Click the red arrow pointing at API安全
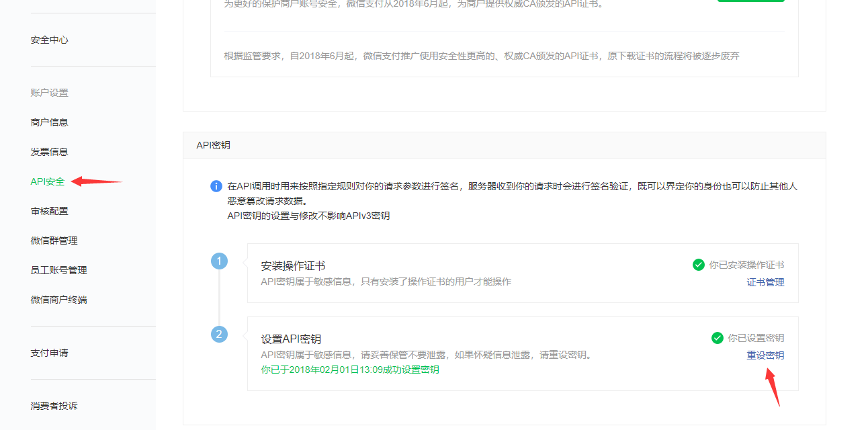The height and width of the screenshot is (430, 868). (96, 181)
